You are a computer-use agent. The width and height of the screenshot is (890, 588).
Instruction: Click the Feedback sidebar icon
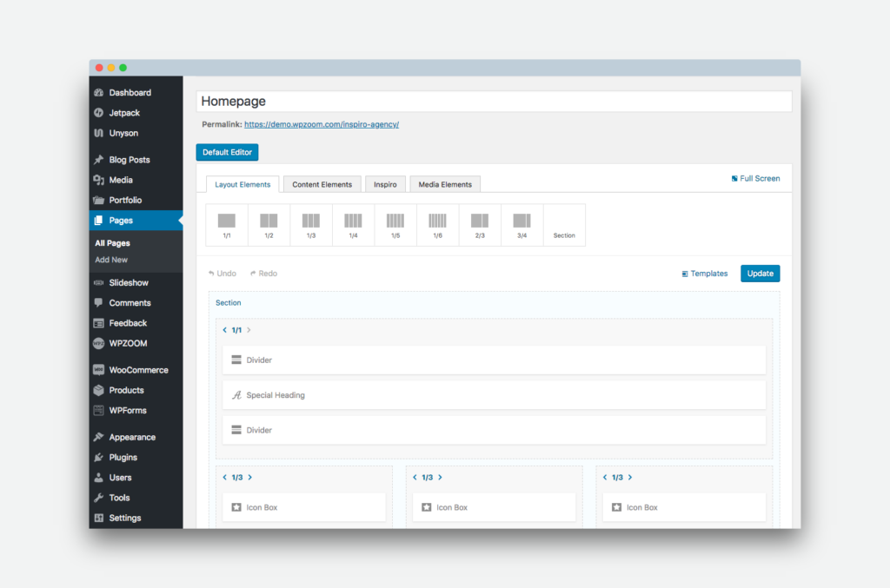99,323
